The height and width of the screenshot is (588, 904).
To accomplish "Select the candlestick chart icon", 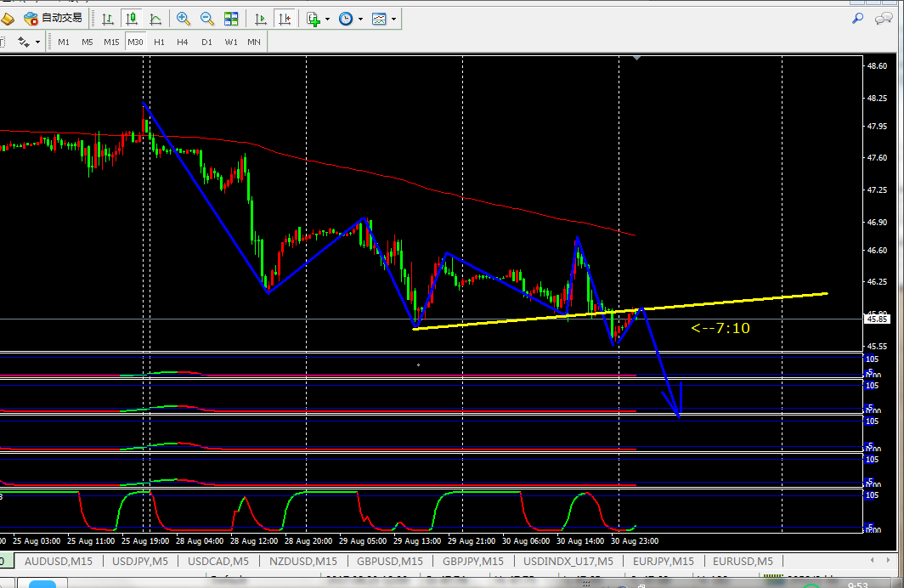I will pyautogui.click(x=132, y=19).
